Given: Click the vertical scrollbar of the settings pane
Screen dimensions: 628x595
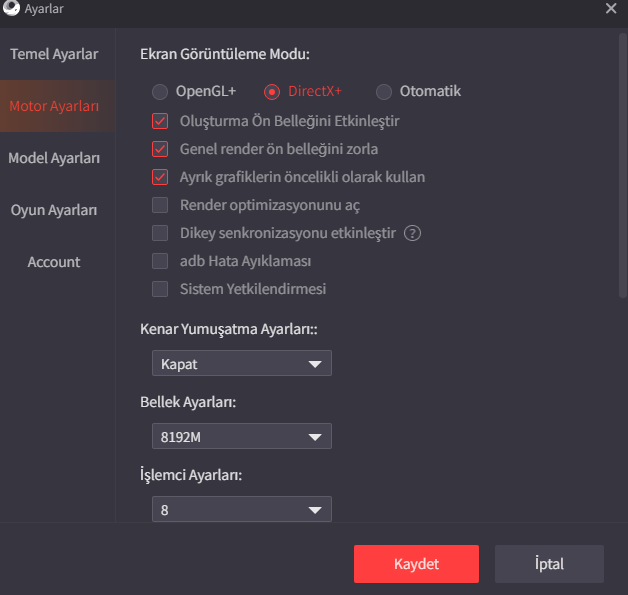Looking at the screenshot, I should [622, 165].
